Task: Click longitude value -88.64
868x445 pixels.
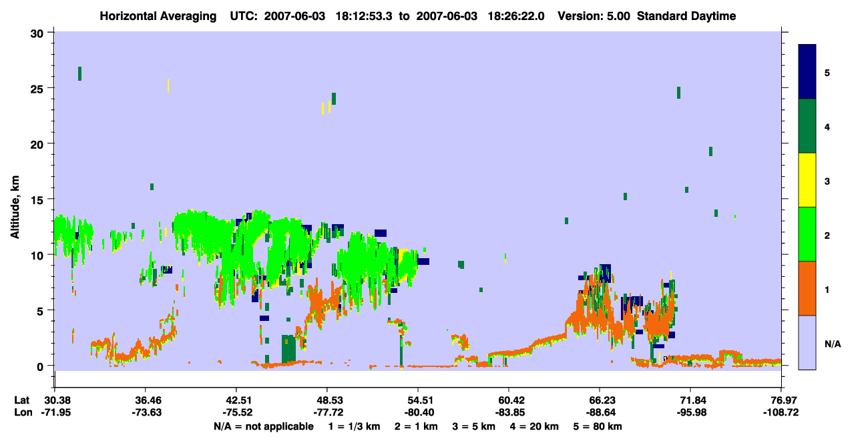Action: (600, 412)
